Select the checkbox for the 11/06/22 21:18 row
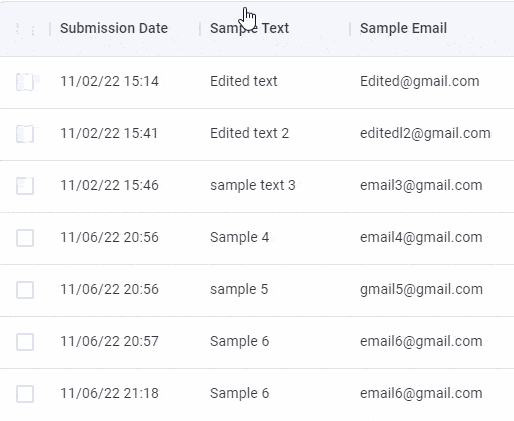 [x=25, y=394]
